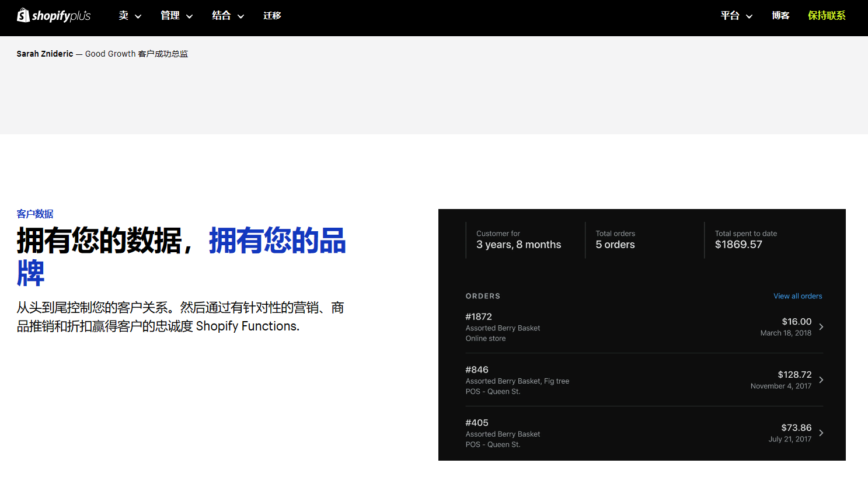Open order #1872 via its arrow icon
Screen dimensions: 868x477
821,327
